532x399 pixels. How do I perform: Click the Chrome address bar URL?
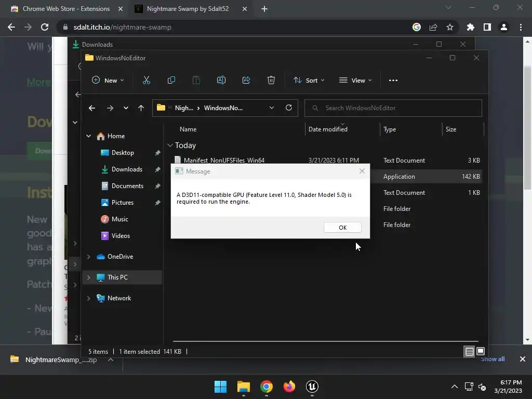tap(122, 27)
